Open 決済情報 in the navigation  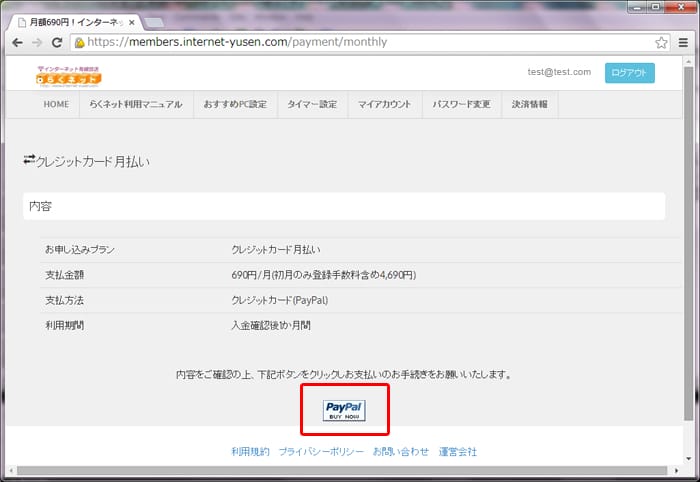(529, 105)
